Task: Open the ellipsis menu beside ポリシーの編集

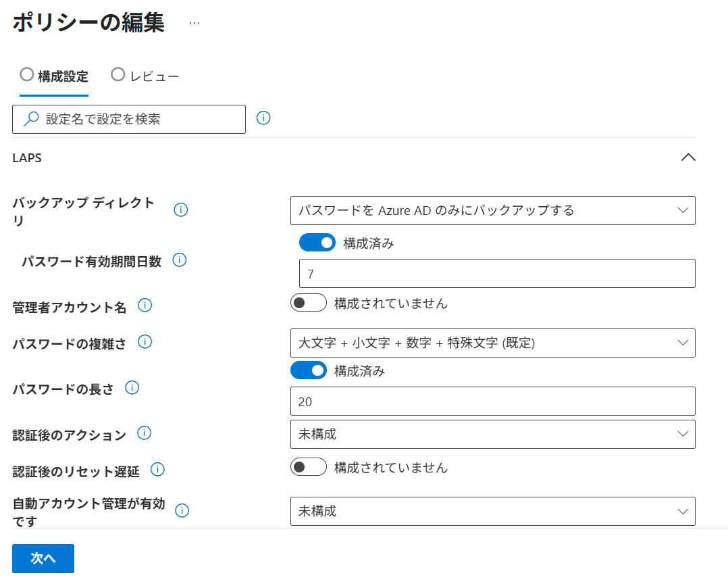Action: pos(194,22)
